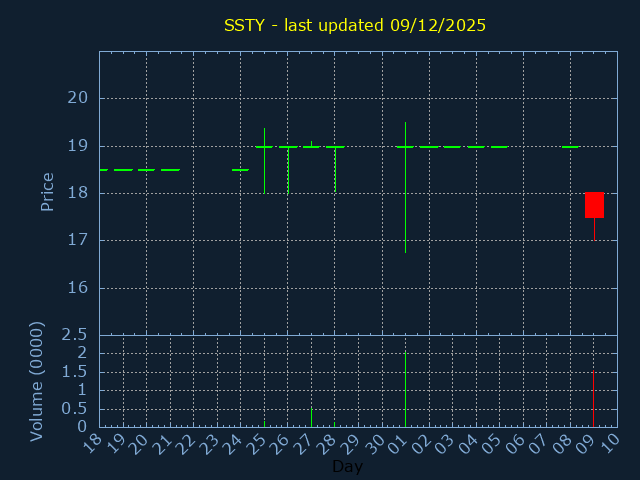Screen dimensions: 640x480
Task: Click price tick label 17
Action: click(78, 240)
